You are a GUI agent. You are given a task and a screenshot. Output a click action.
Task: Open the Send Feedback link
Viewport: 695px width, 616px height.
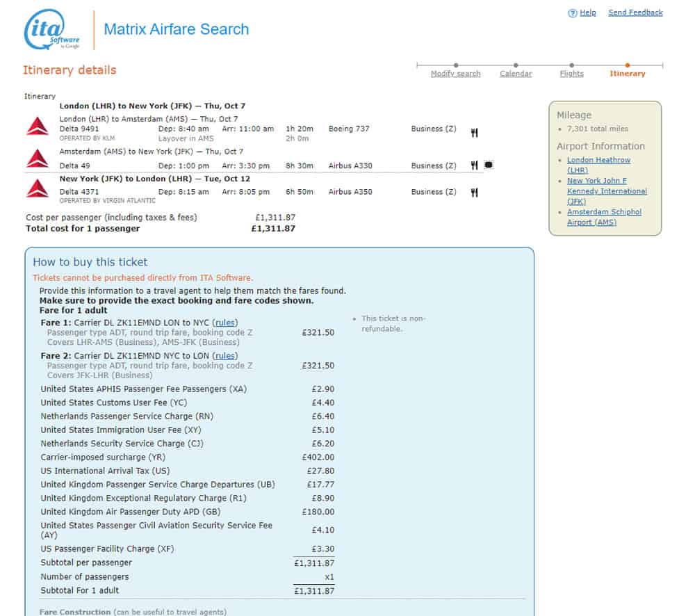click(x=635, y=13)
